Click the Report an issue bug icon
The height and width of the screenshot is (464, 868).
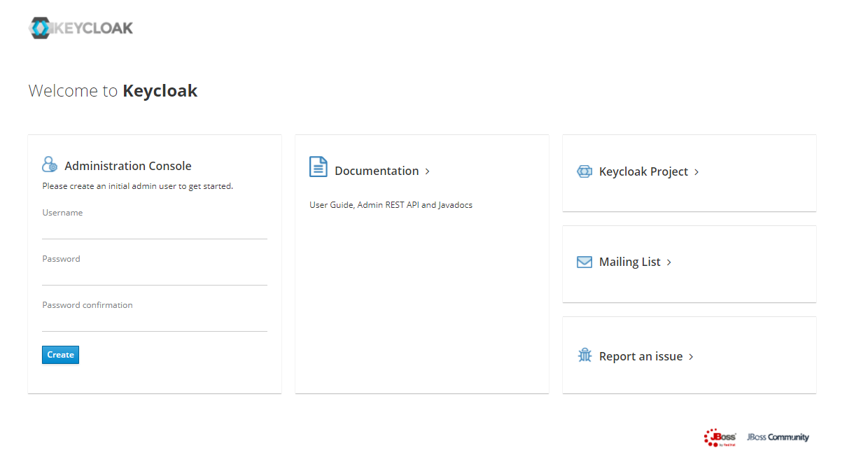click(x=584, y=356)
